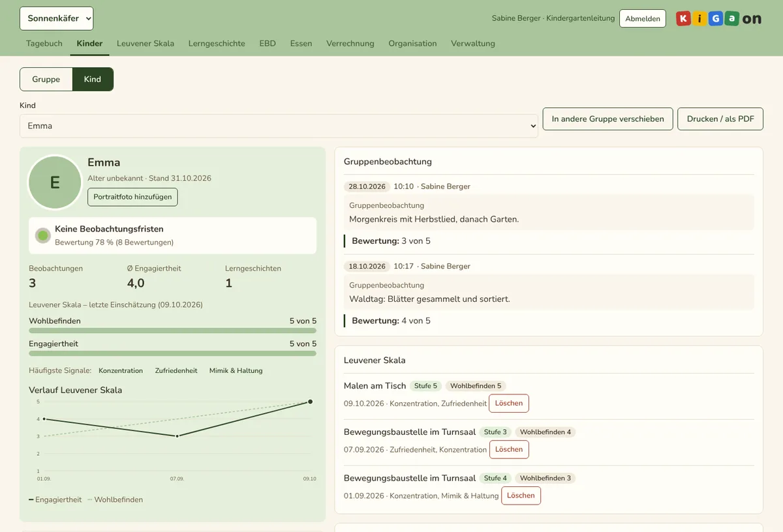This screenshot has width=783, height=532.
Task: Open the Verwaltung tab
Action: click(473, 44)
